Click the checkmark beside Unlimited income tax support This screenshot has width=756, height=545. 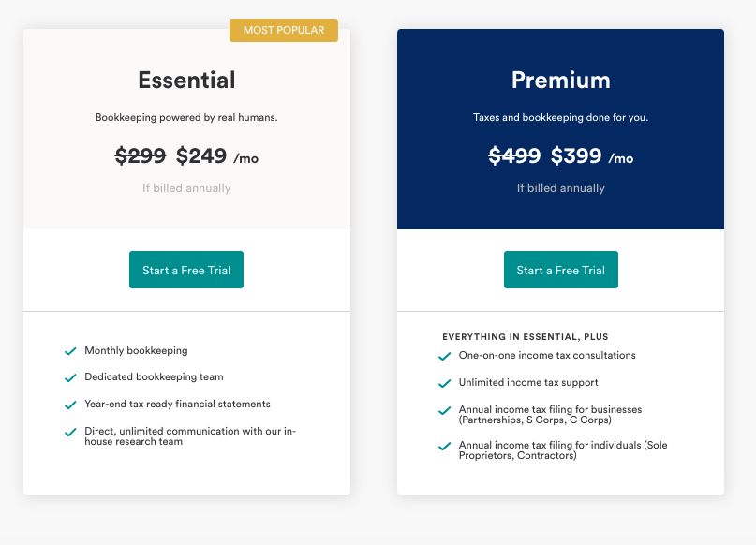pyautogui.click(x=445, y=383)
